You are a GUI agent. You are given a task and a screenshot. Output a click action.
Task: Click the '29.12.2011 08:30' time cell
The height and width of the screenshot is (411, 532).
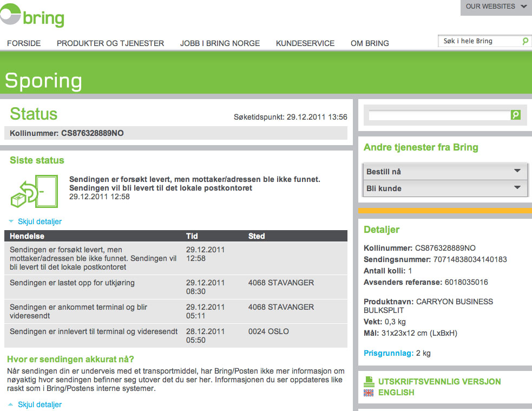[205, 287]
